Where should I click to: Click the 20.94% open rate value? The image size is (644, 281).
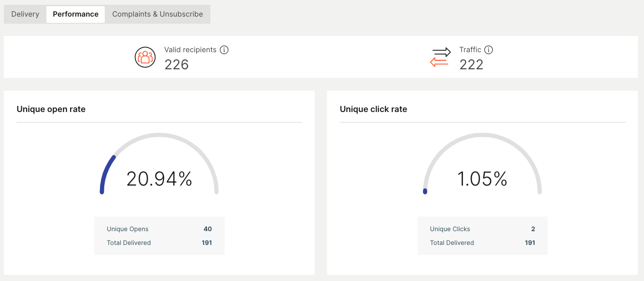(159, 179)
